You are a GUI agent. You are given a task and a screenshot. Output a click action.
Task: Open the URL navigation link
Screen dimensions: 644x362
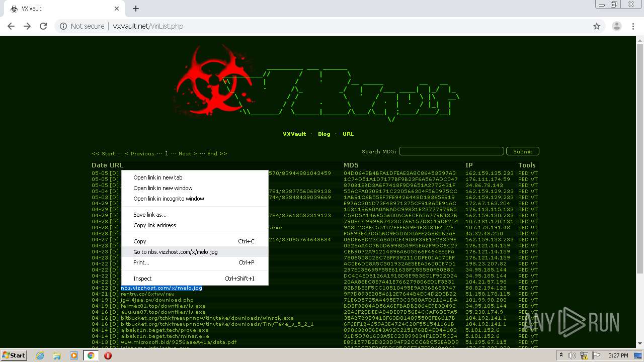[x=348, y=134]
